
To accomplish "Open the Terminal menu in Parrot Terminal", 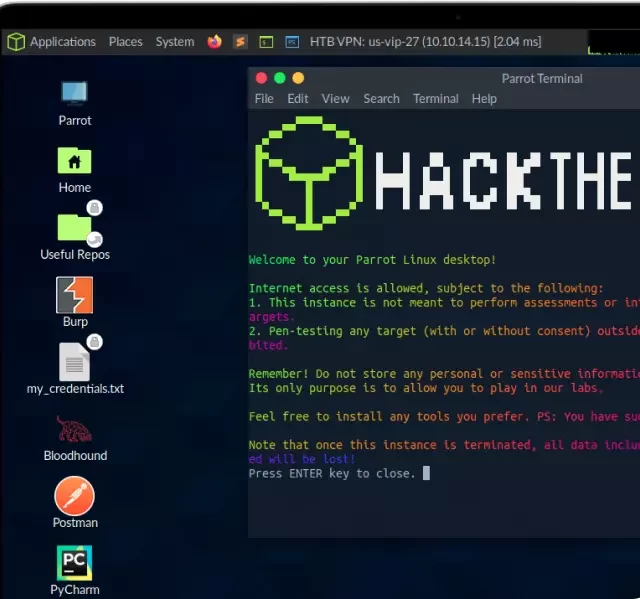I will click(436, 99).
